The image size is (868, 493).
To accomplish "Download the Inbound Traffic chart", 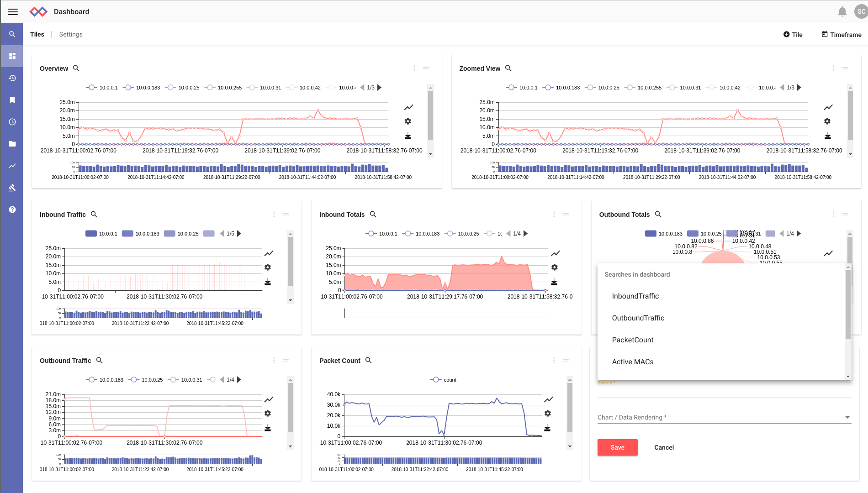I will [x=268, y=282].
